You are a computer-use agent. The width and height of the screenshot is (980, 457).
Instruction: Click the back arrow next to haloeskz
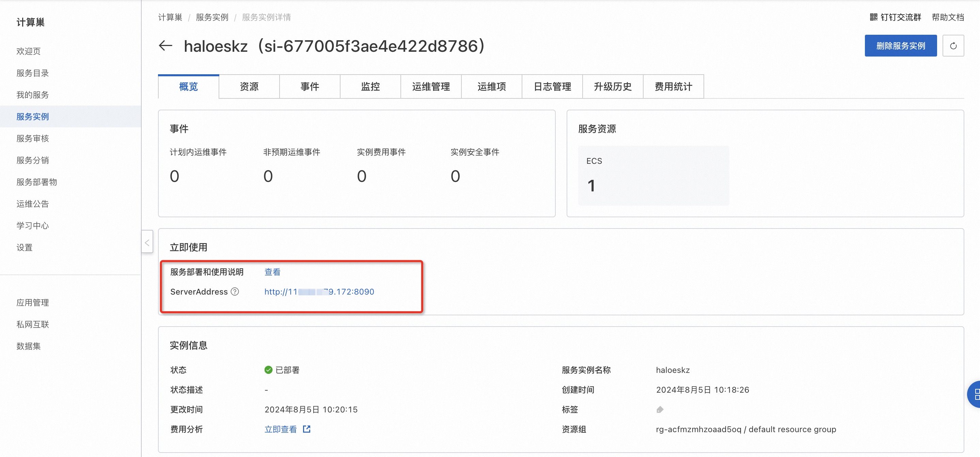click(165, 46)
